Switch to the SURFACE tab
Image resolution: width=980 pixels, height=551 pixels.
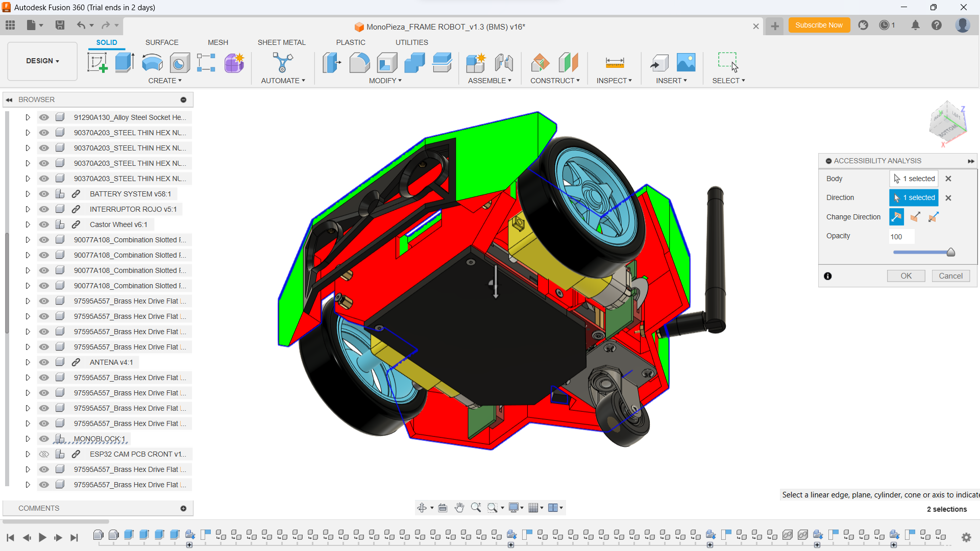point(161,42)
